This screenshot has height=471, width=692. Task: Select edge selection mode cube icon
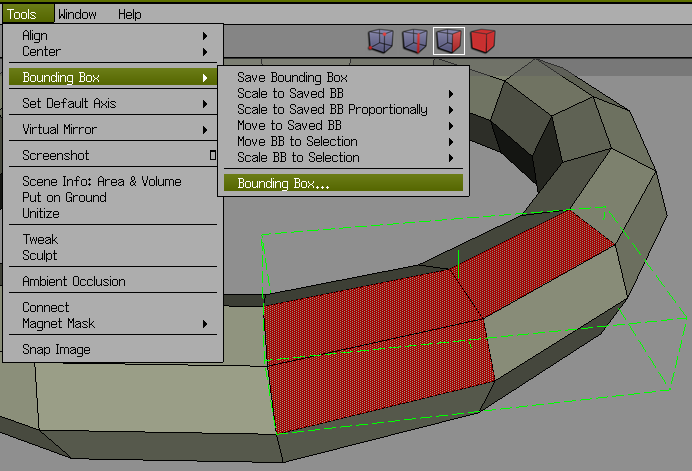pyautogui.click(x=414, y=41)
